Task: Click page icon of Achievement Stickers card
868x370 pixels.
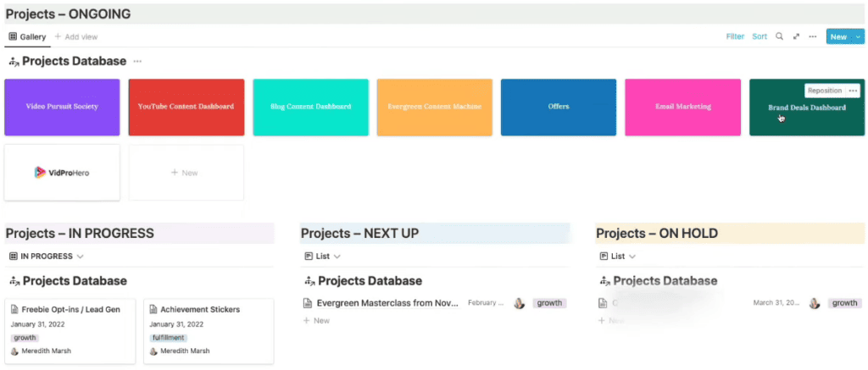Action: tap(153, 310)
